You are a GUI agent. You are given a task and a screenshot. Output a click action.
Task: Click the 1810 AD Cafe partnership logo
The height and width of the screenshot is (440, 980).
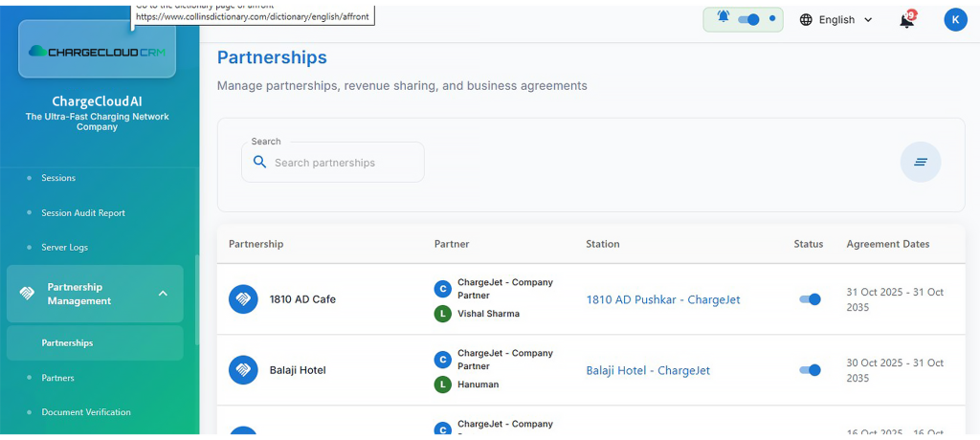[x=243, y=299]
